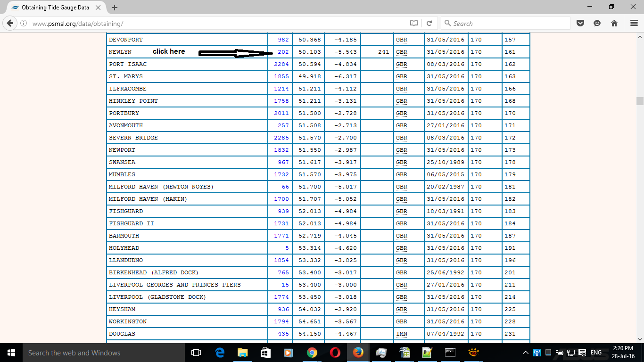Click the GBR code in Holyhead row
Image resolution: width=644 pixels, height=362 pixels.
coord(401,248)
